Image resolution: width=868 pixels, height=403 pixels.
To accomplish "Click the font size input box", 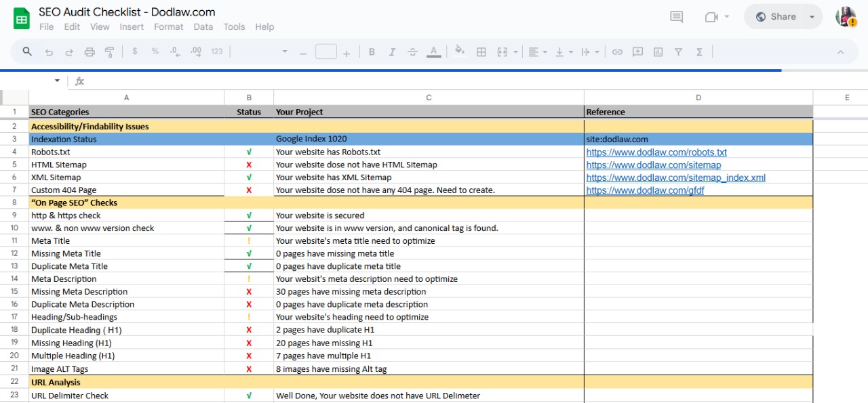I will pyautogui.click(x=326, y=51).
